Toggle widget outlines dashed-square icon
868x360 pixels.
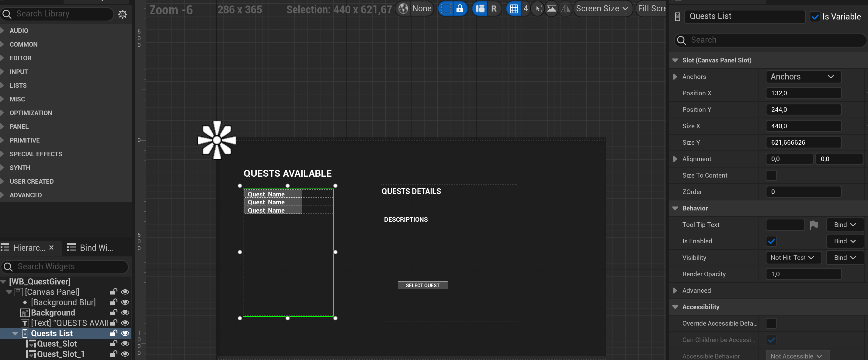pos(446,9)
